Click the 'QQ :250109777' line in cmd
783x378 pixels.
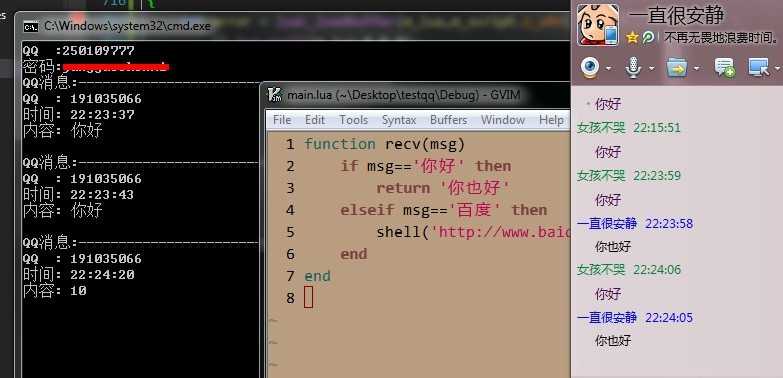pyautogui.click(x=79, y=51)
